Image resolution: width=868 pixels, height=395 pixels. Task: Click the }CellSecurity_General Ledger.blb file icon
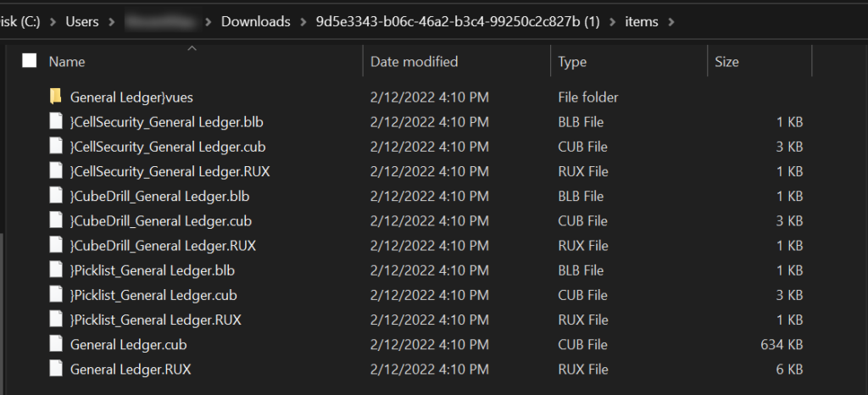tap(56, 122)
